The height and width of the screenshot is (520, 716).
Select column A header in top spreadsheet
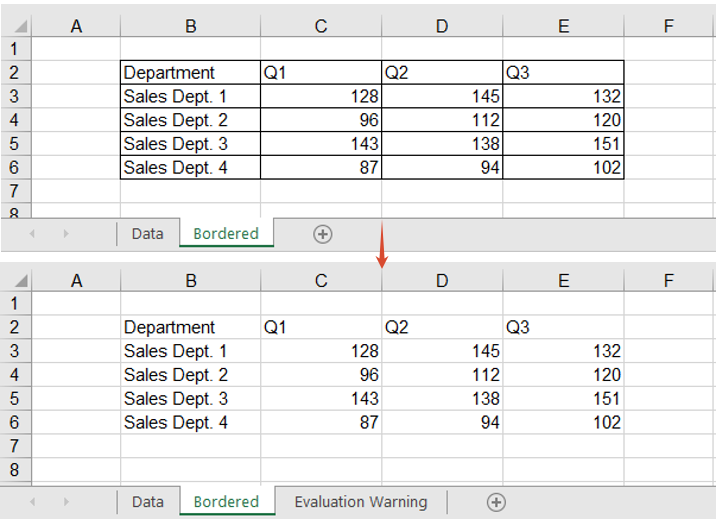point(76,26)
